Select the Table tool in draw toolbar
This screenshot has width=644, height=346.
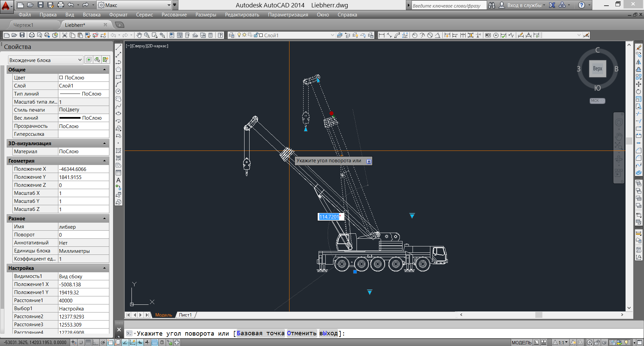pos(118,173)
